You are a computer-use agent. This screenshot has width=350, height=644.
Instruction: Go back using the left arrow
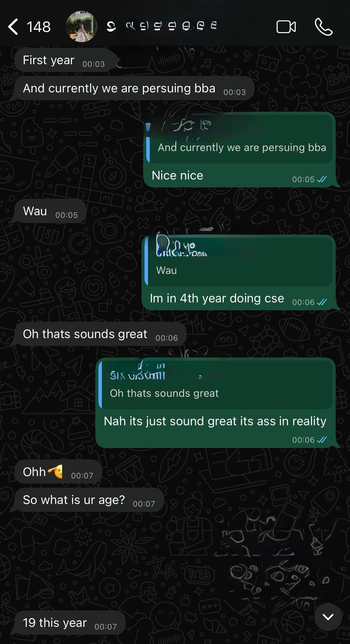tap(13, 27)
